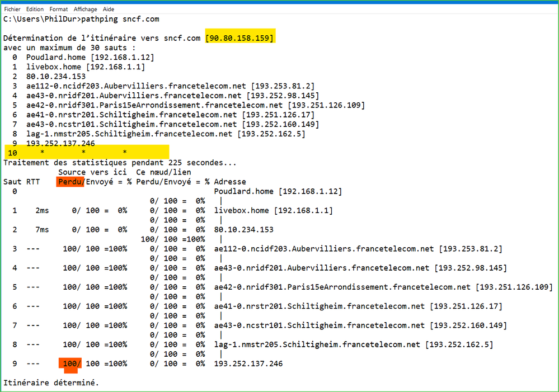The height and width of the screenshot is (392, 559).
Task: Click 'ae41-0.nrstr201' address in statistics table
Action: (358, 307)
